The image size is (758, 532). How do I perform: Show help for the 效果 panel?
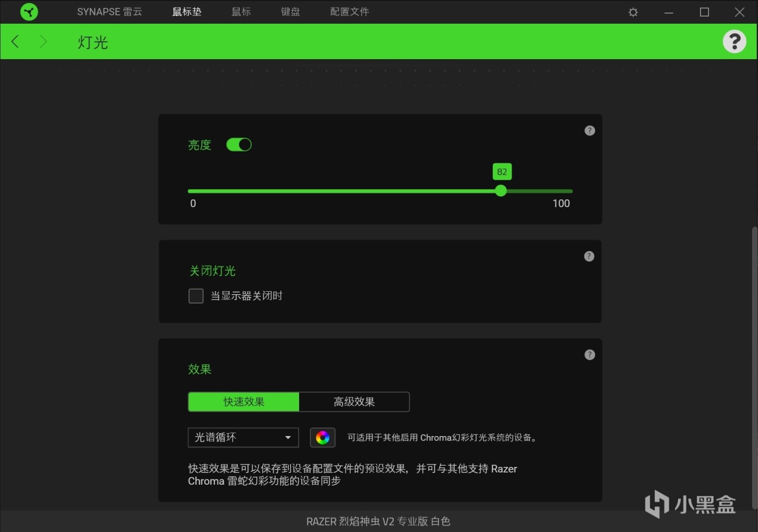coord(590,355)
